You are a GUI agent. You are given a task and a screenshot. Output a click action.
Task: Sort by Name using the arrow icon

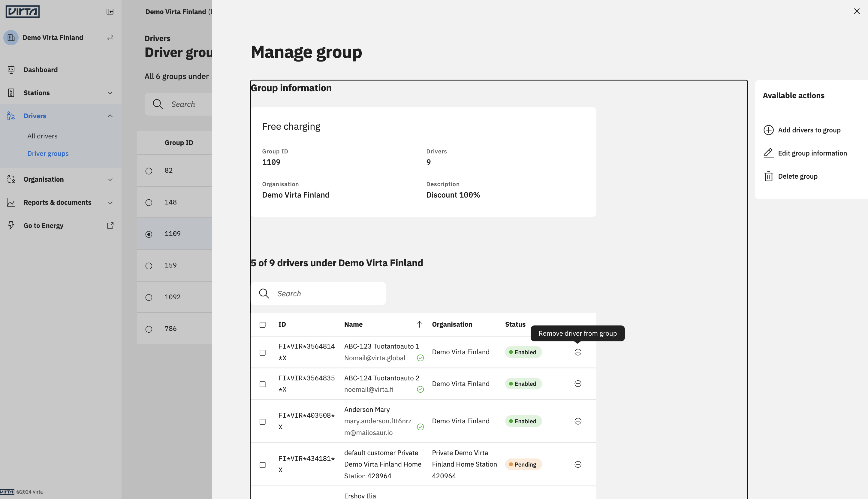coord(419,324)
